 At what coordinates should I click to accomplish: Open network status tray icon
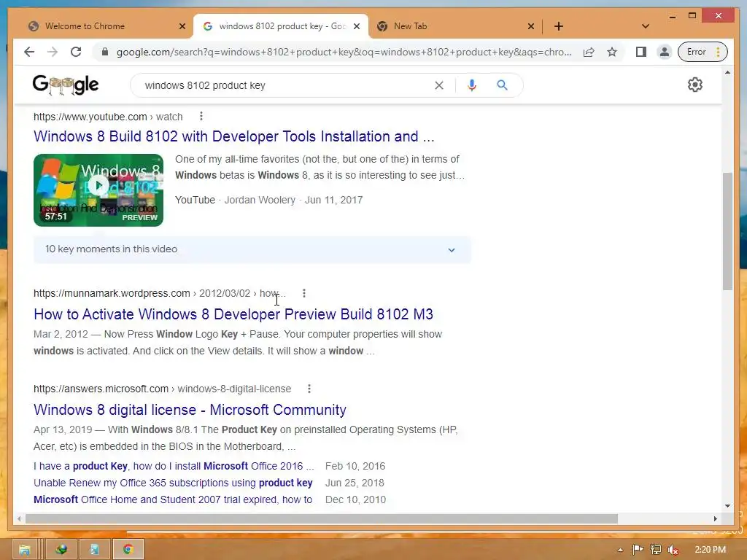point(656,550)
